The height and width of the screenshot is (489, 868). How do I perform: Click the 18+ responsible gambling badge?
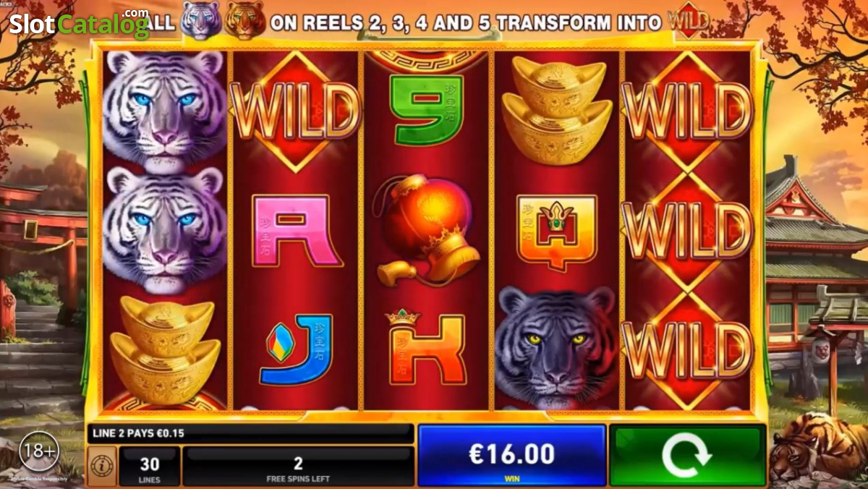39,451
